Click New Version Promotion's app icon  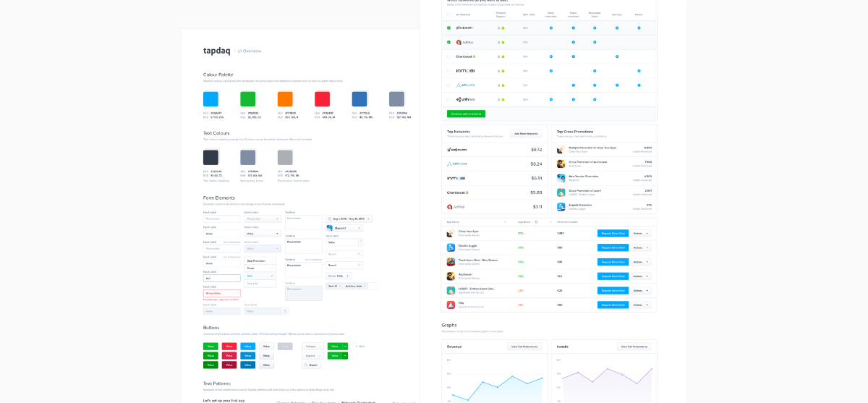coord(561,178)
